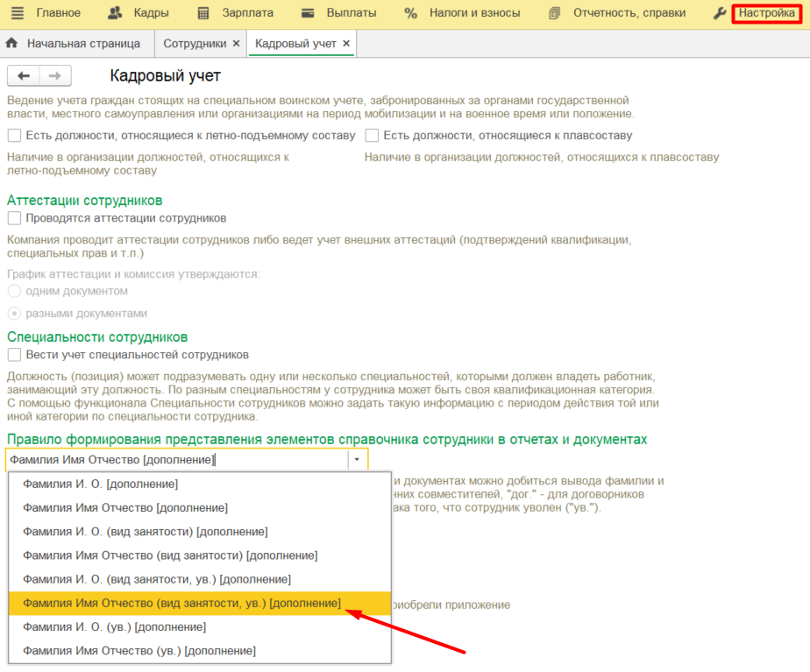The width and height of the screenshot is (810, 672).
Task: Click the home icon on Начальная страница
Action: (12, 43)
